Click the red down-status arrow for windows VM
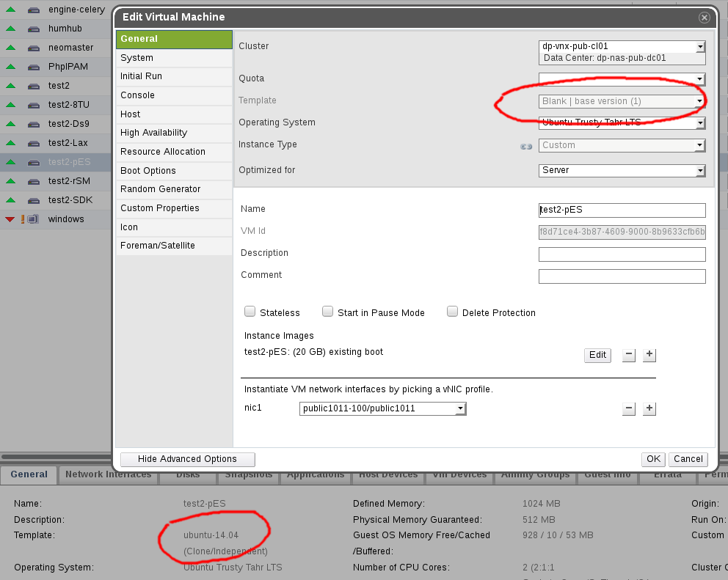728x580 pixels. 10,219
